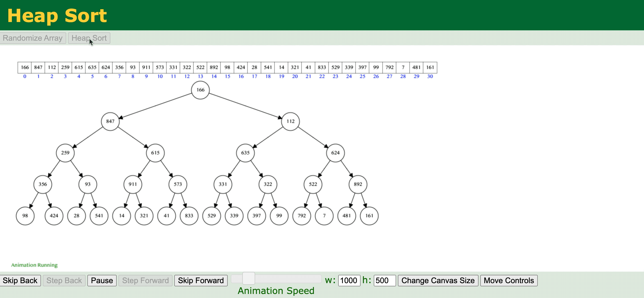Click the Randomize Array button

33,38
